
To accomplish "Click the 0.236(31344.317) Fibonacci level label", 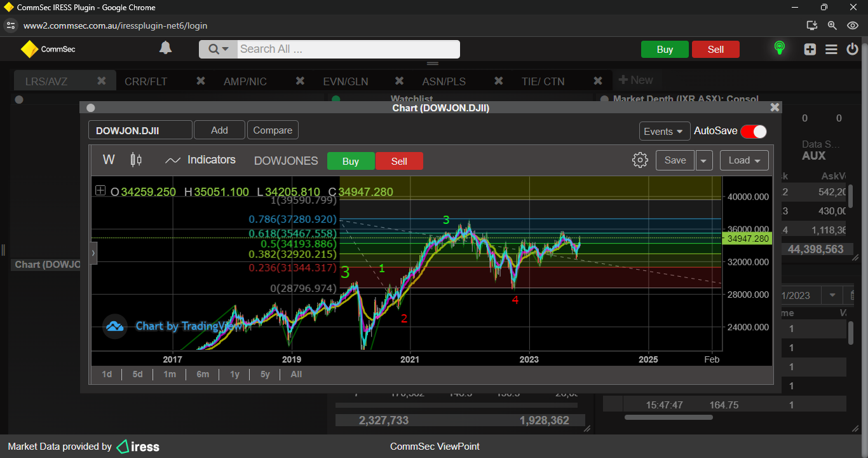I will click(x=292, y=268).
